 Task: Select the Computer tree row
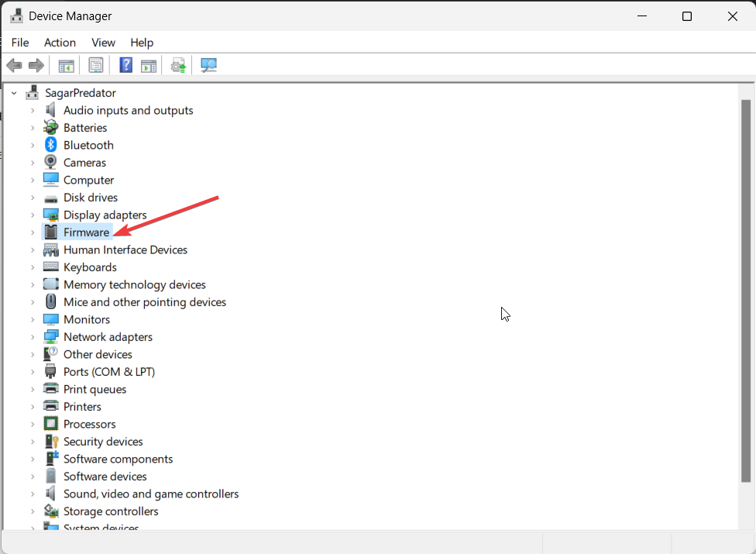point(89,180)
